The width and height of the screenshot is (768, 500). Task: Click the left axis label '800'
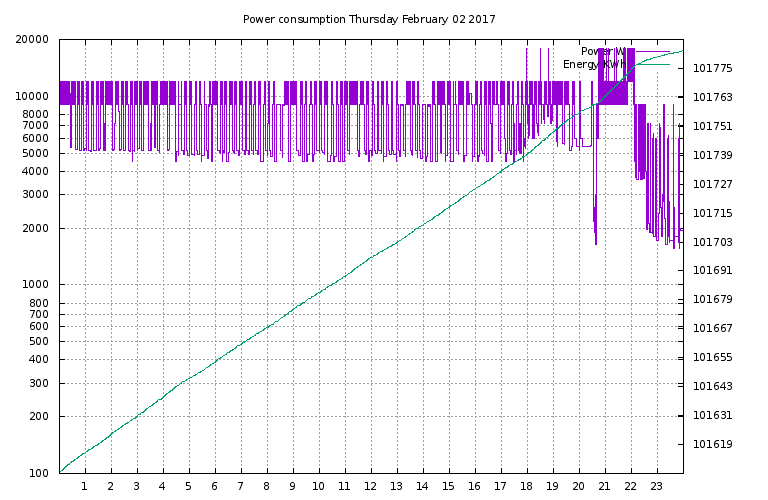click(39, 303)
